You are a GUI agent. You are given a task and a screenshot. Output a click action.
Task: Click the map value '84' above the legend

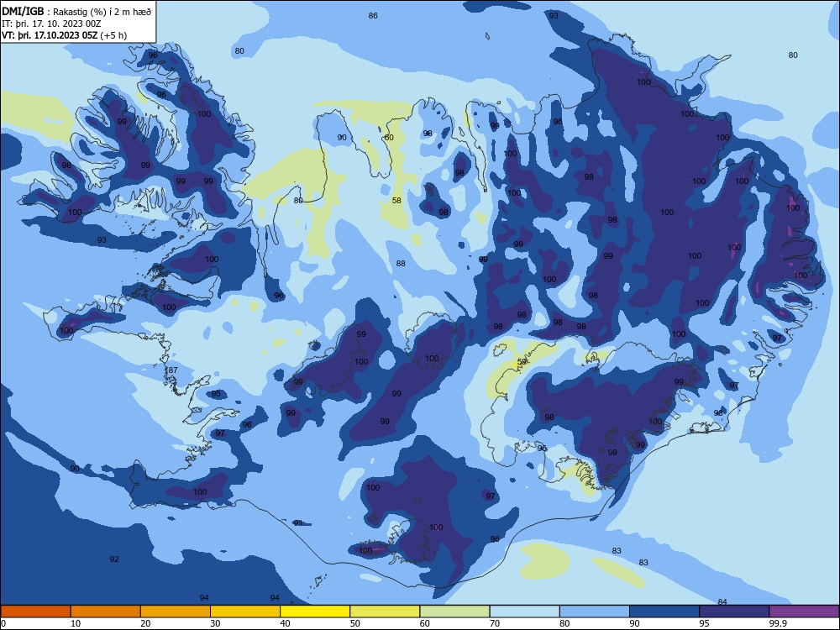click(722, 601)
